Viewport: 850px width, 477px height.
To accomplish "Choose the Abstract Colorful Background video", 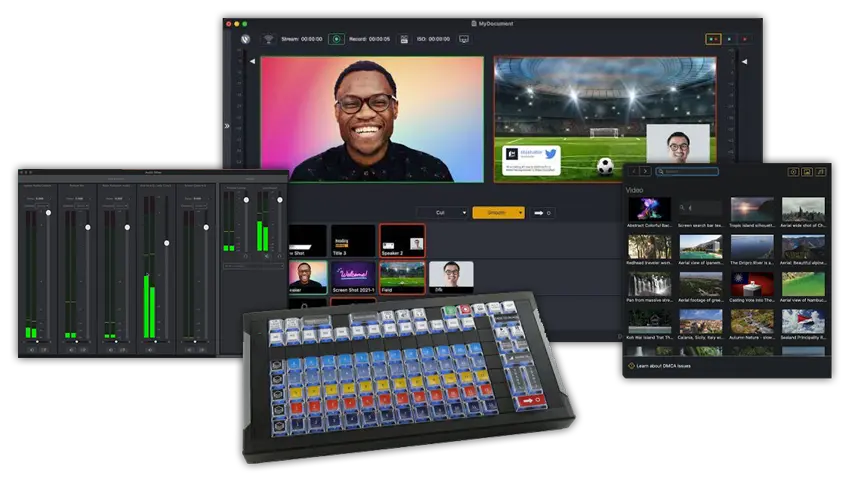I will [x=649, y=210].
